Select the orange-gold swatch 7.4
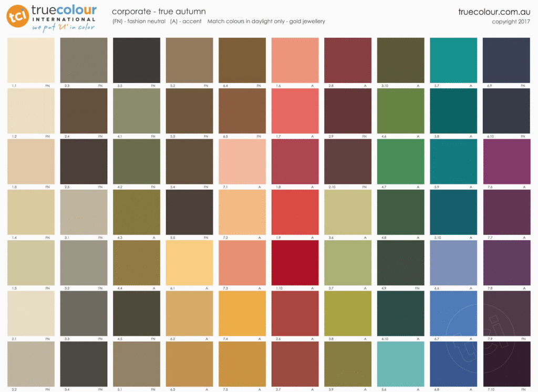 coord(242,313)
